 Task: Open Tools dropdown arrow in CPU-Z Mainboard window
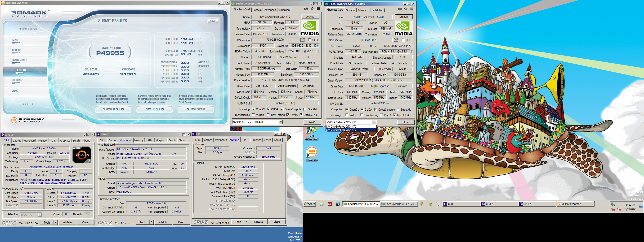(x=151, y=222)
